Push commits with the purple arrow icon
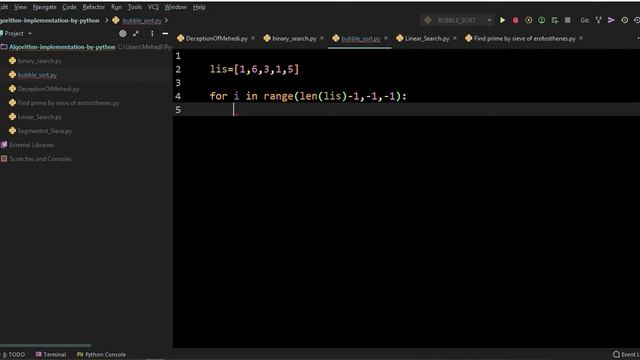Viewport: 640px width, 360px height. click(611, 20)
